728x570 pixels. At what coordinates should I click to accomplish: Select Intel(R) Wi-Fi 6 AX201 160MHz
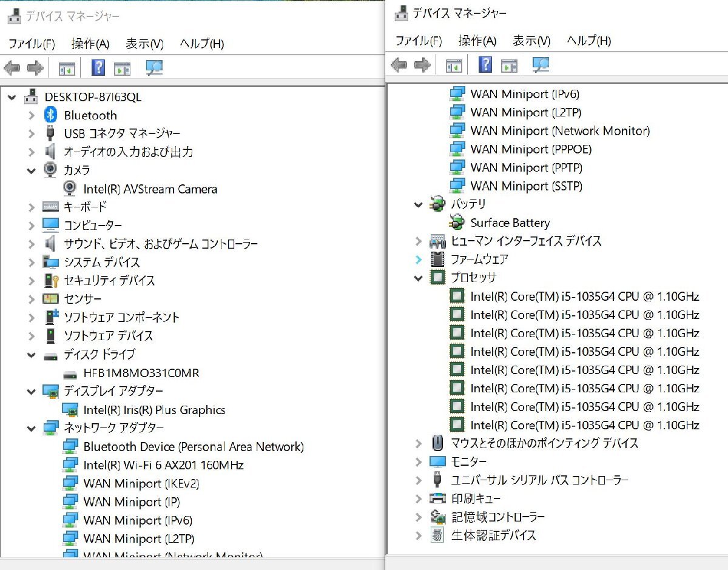pos(164,465)
